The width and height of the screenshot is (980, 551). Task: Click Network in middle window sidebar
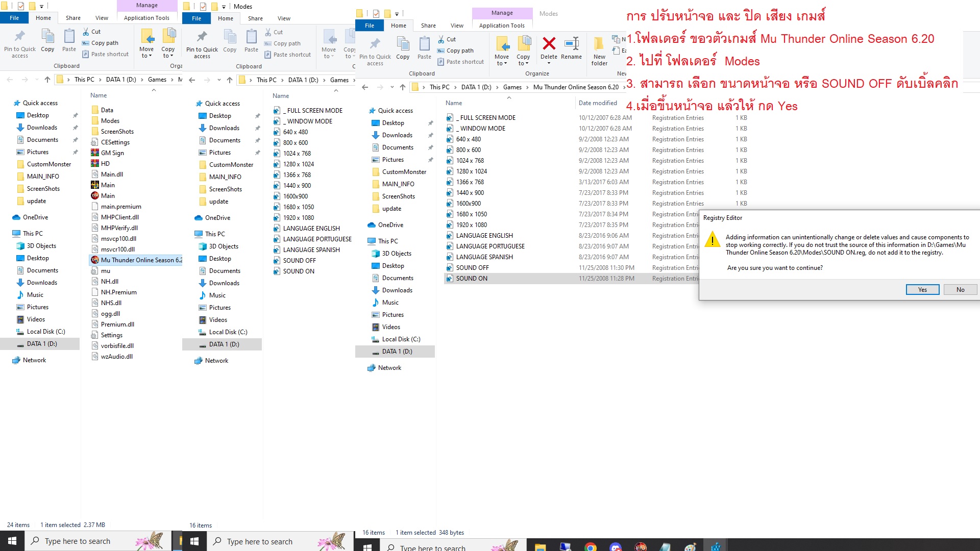pyautogui.click(x=216, y=361)
